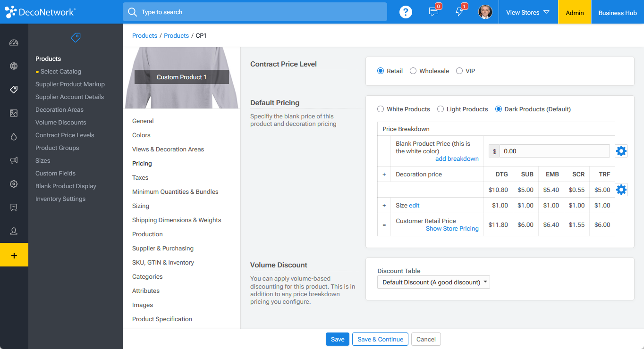This screenshot has height=349, width=644.
Task: Click the DecoNetwork logo
Action: click(40, 12)
